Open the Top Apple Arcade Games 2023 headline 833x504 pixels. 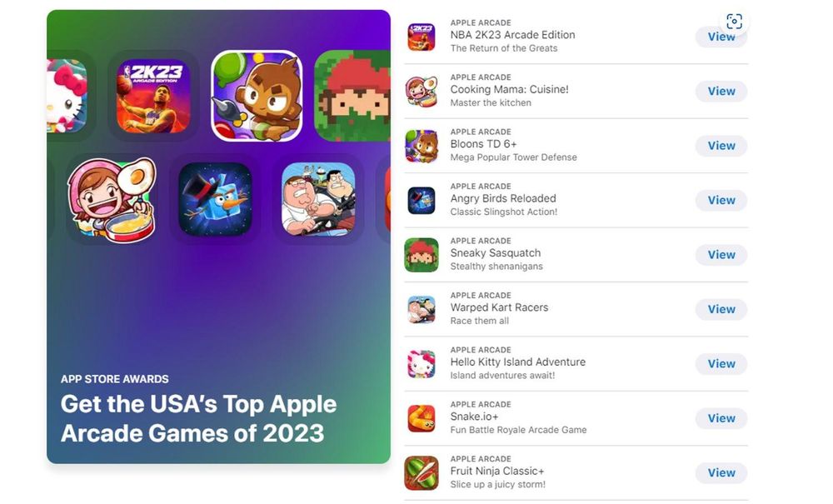[x=199, y=418]
